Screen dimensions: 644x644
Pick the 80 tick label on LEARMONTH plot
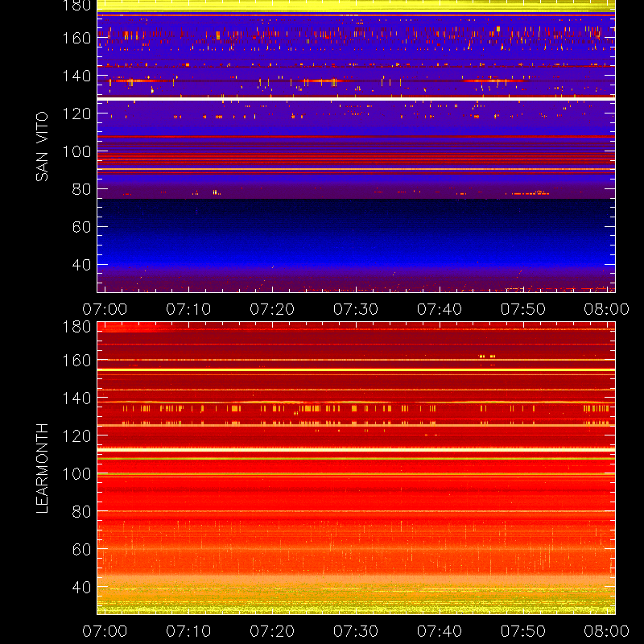[81, 511]
